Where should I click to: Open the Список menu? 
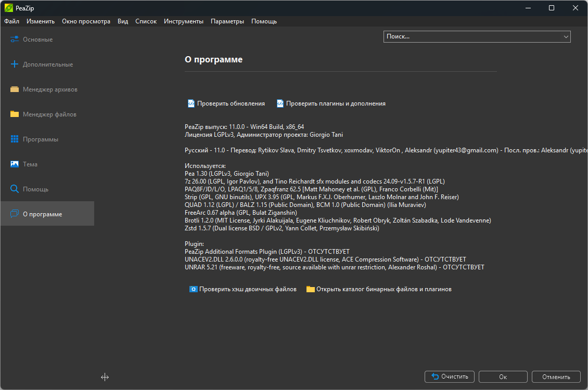pyautogui.click(x=146, y=21)
